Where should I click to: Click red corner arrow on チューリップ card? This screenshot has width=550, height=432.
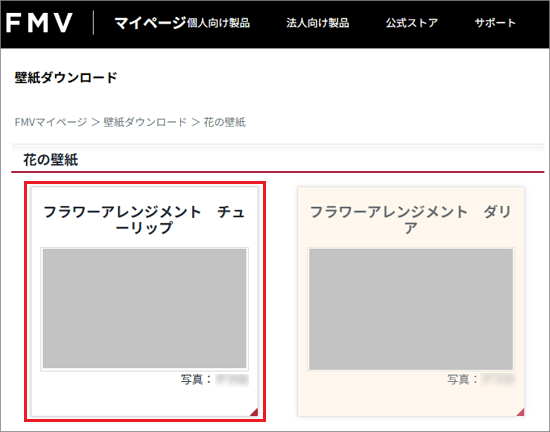coord(255,412)
